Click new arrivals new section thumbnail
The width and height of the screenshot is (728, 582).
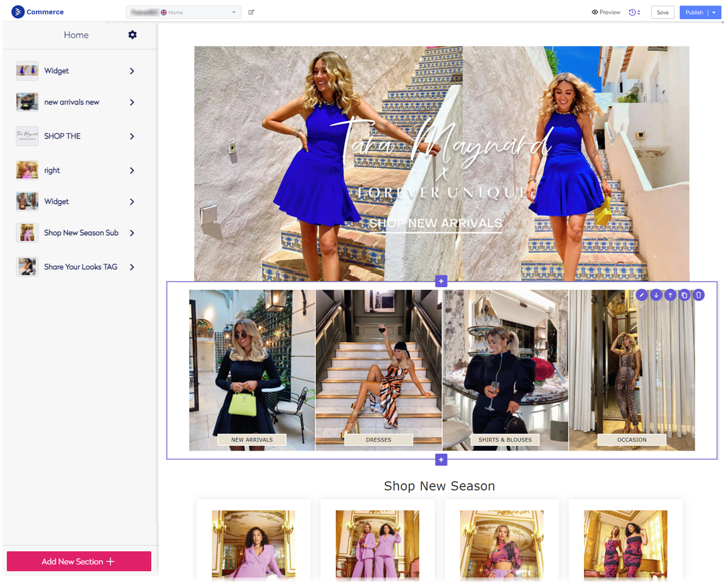click(27, 102)
